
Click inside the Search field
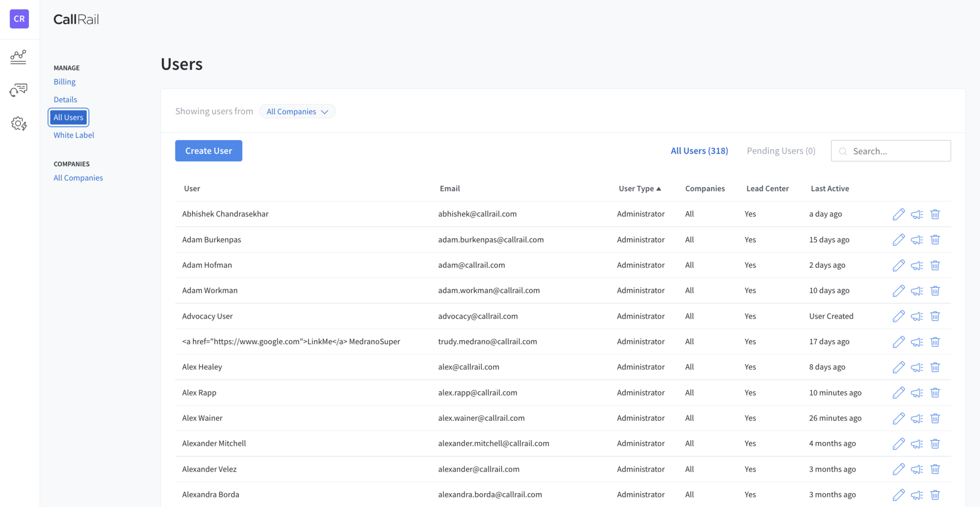click(x=897, y=151)
